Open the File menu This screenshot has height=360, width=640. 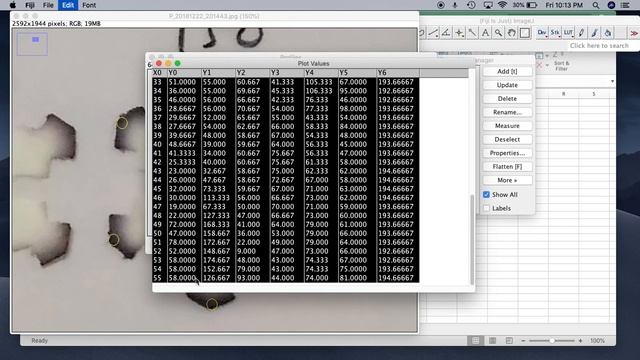pos(48,5)
